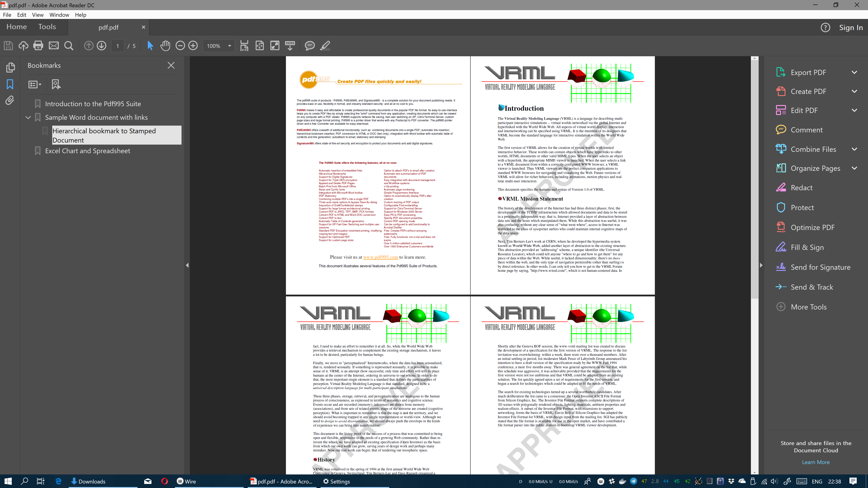Image resolution: width=868 pixels, height=488 pixels.
Task: Select the Highlight text tool
Action: (x=325, y=45)
